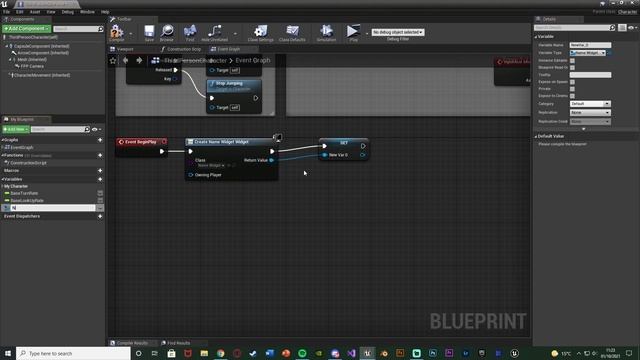Collapse the Default Value section
The height and width of the screenshot is (360, 640).
[x=536, y=136]
